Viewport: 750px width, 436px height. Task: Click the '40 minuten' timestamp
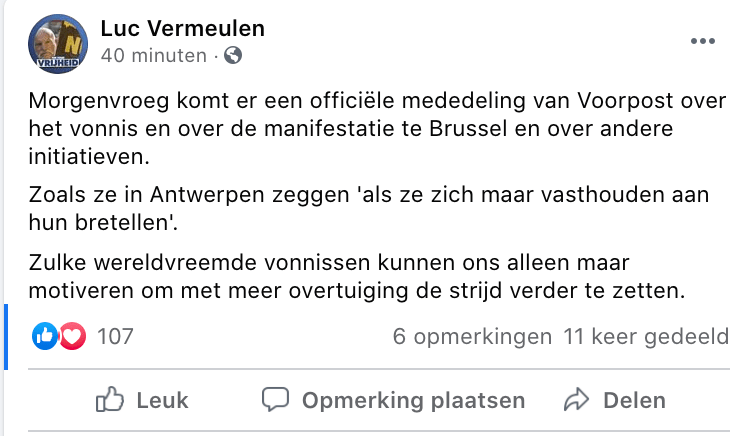tap(153, 56)
